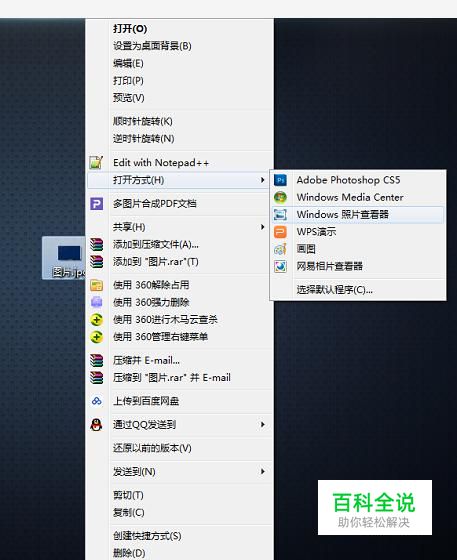This screenshot has height=560, width=457.
Task: Expand the 发送到(N) submenu arrow
Action: click(262, 472)
